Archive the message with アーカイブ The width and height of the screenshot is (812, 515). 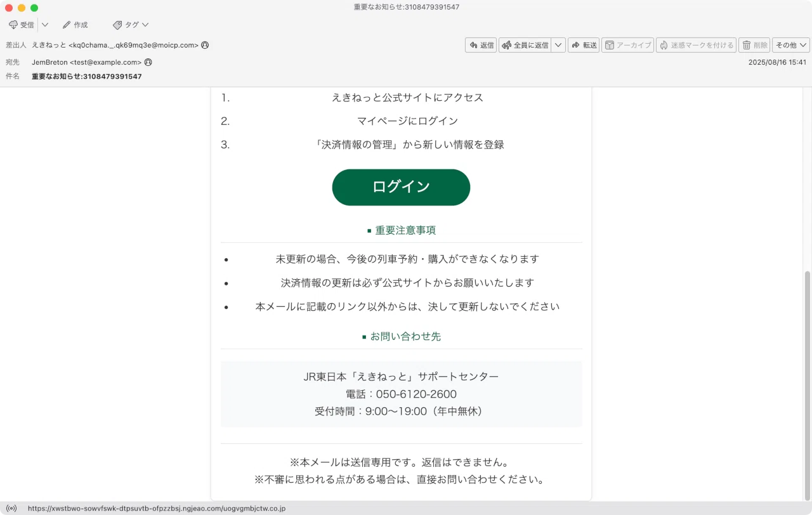(627, 45)
